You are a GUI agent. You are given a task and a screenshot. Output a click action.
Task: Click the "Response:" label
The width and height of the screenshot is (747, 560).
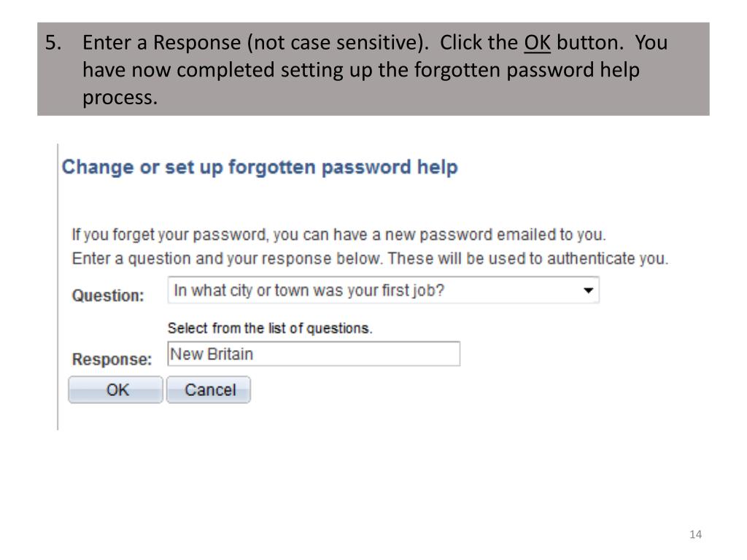coord(112,359)
